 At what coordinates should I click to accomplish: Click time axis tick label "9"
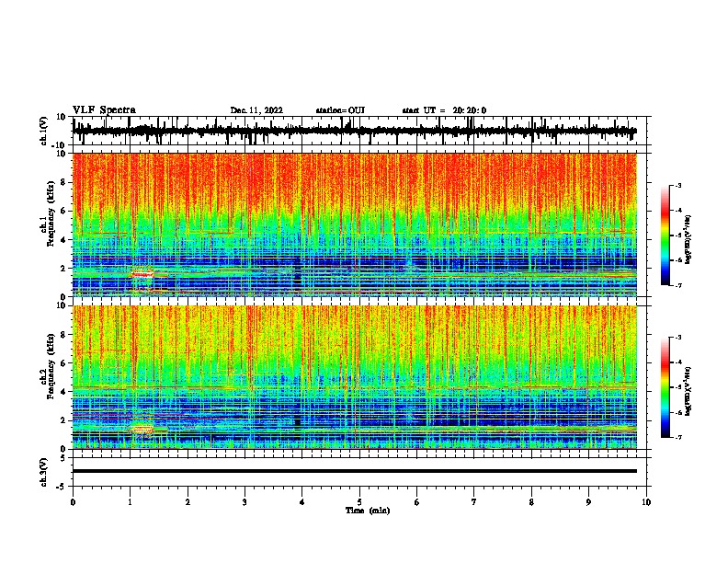click(588, 502)
